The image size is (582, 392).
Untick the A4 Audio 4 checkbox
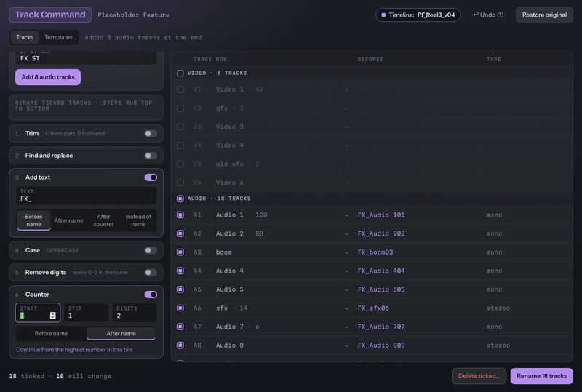pos(180,271)
